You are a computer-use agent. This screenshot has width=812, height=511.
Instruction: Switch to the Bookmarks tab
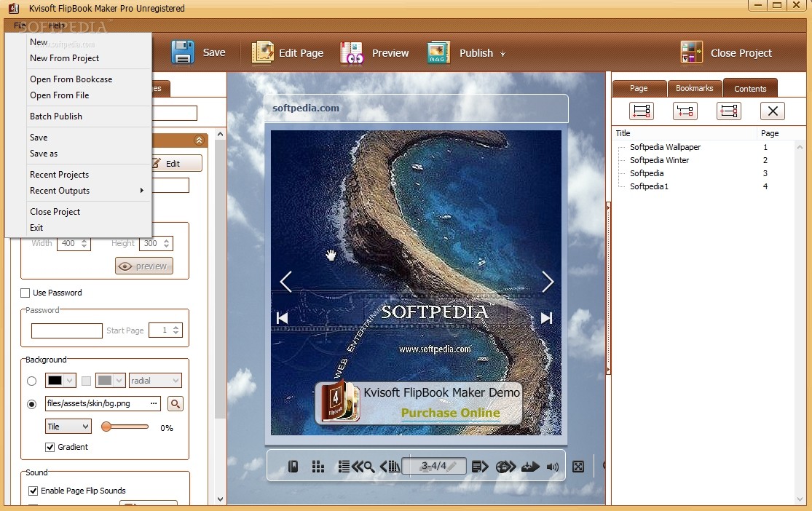click(x=694, y=89)
